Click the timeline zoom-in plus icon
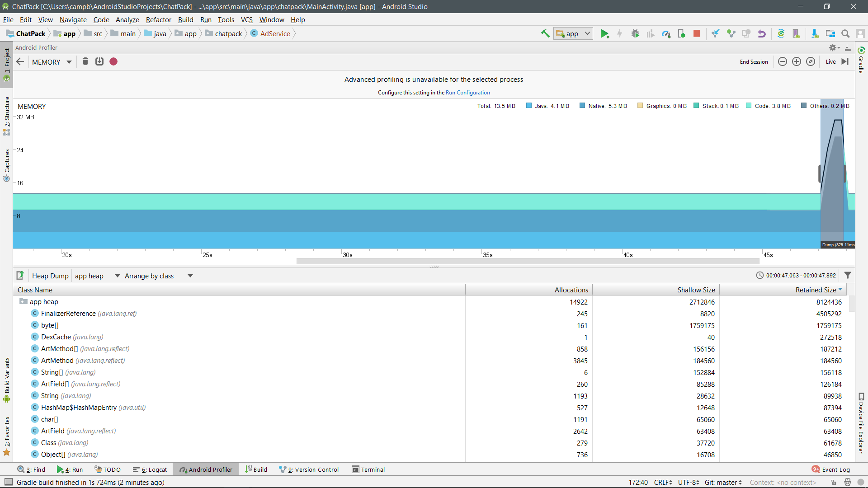868x488 pixels. click(x=797, y=62)
